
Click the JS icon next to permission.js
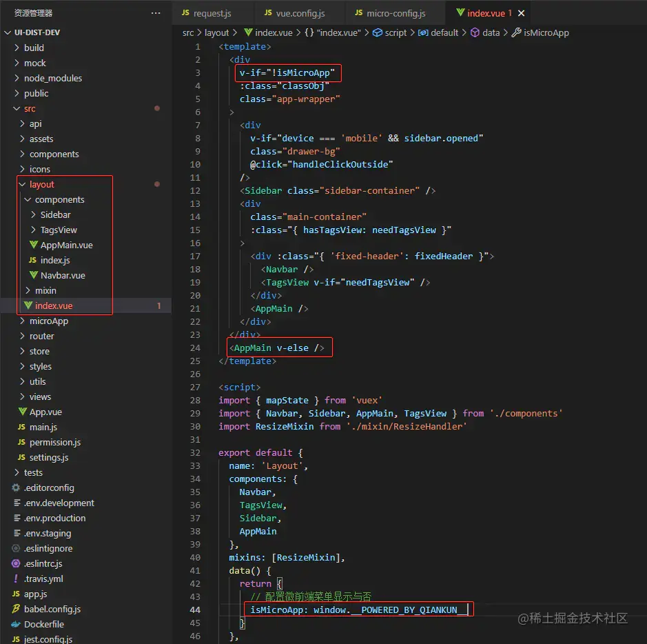click(x=21, y=442)
